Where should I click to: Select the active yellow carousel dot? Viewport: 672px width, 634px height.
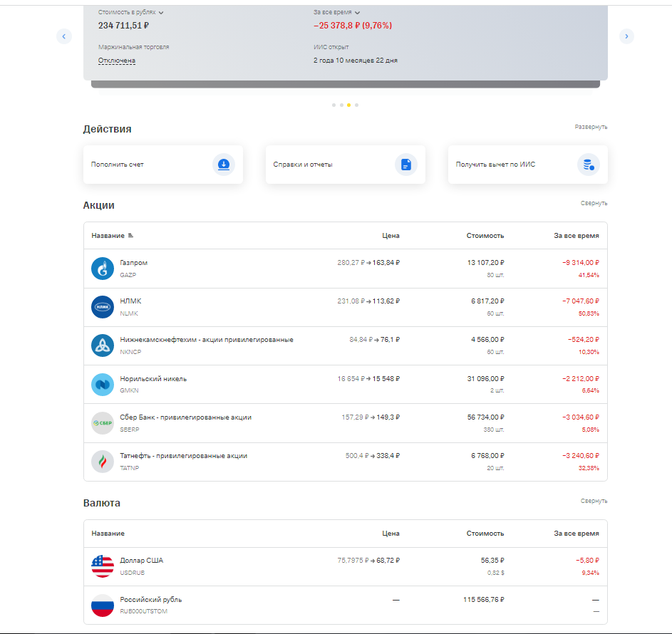coord(349,105)
